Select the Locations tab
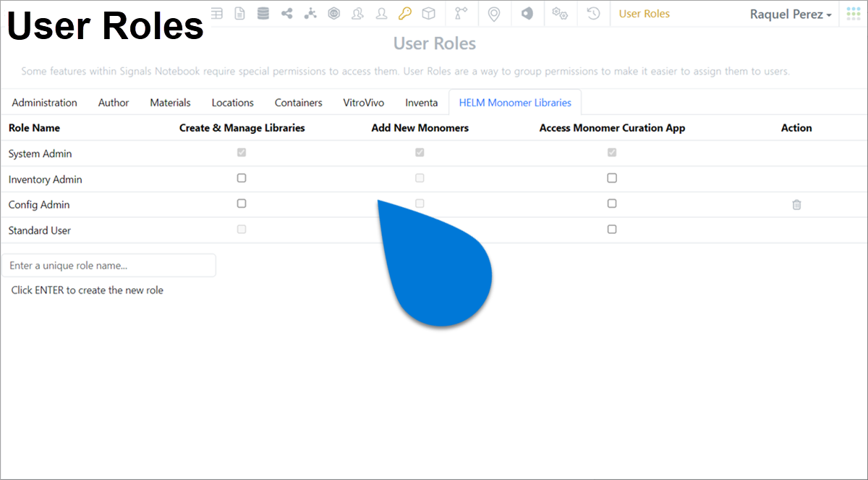The image size is (868, 480). click(x=233, y=103)
